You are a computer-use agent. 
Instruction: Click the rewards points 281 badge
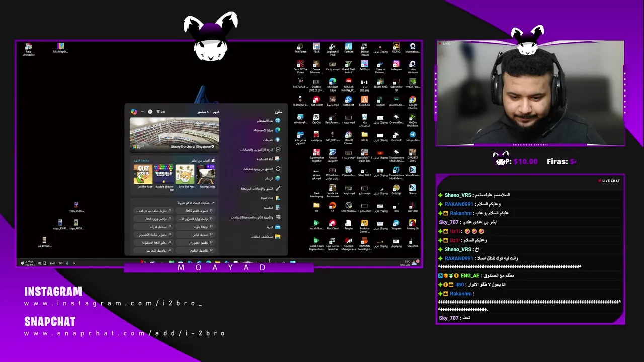tap(161, 112)
